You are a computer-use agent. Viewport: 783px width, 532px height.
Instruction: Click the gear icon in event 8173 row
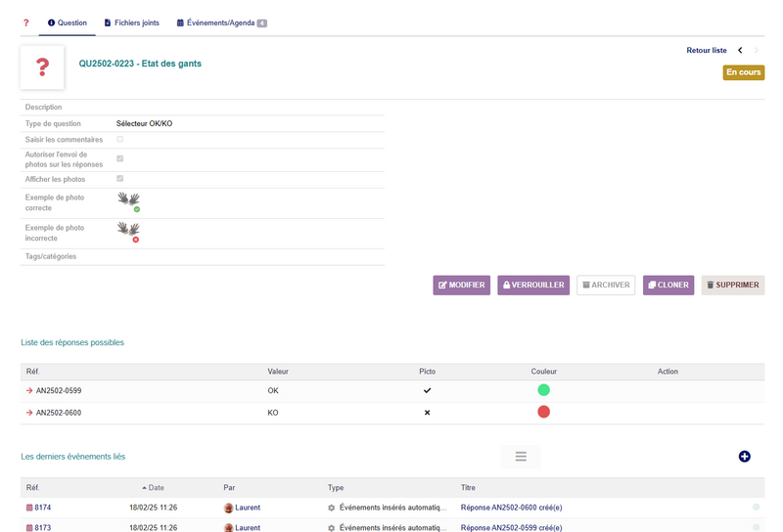click(x=331, y=527)
